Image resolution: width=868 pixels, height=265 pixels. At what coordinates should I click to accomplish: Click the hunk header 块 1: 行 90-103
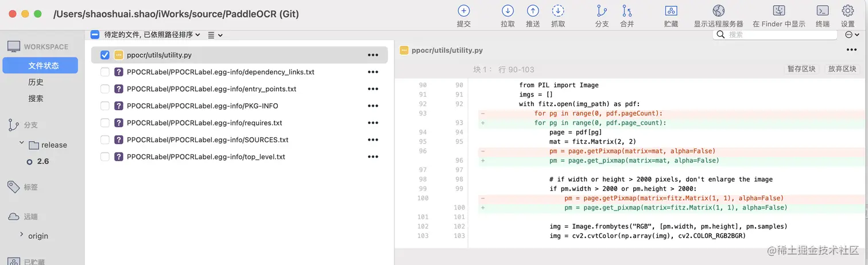503,69
